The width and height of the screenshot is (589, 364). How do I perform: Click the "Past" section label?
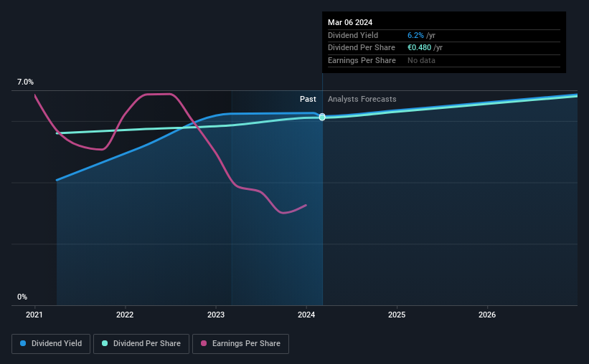(308, 100)
